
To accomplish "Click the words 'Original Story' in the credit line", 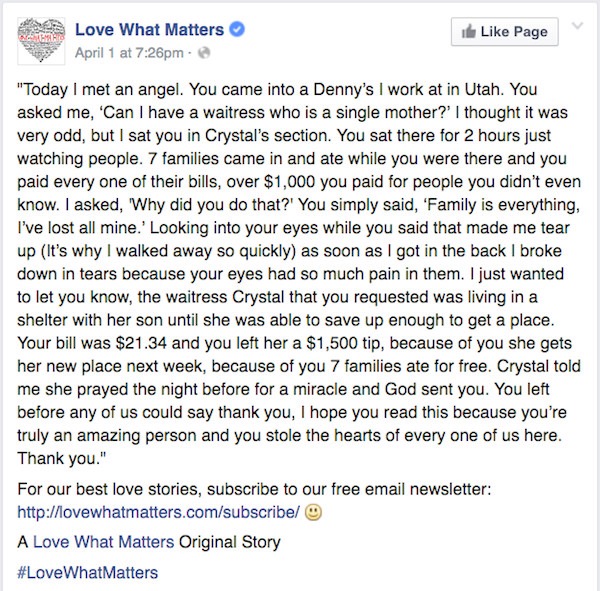I will [230, 542].
